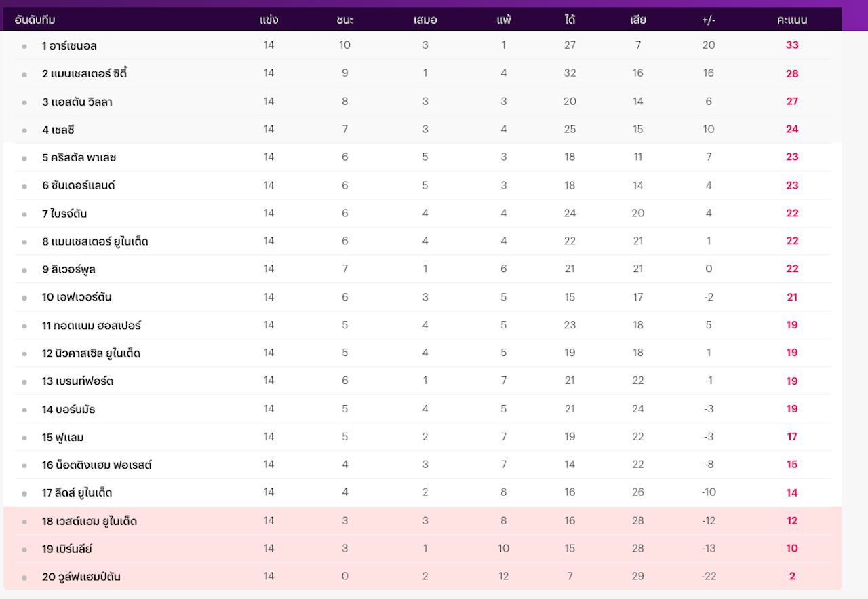The image size is (868, 599).
Task: Open the แมนเชสเตอร์ ซิตี้ team link
Action: pyautogui.click(x=84, y=73)
